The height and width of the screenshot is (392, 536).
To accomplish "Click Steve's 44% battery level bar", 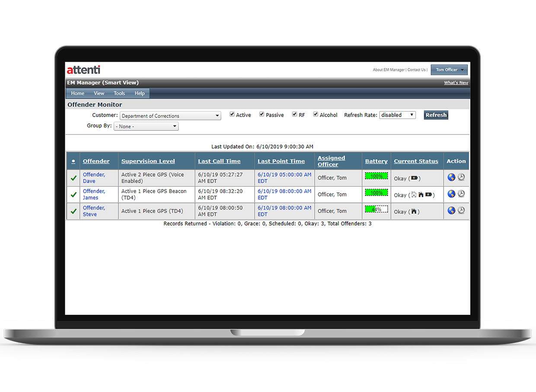I will (376, 209).
